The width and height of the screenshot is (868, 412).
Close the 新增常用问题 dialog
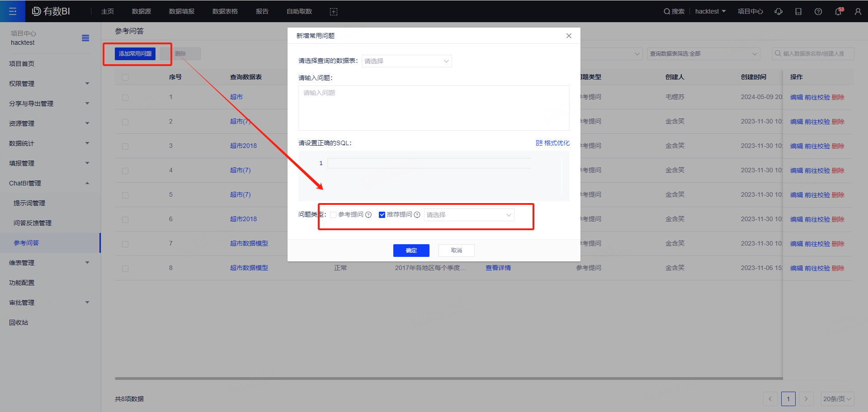569,36
